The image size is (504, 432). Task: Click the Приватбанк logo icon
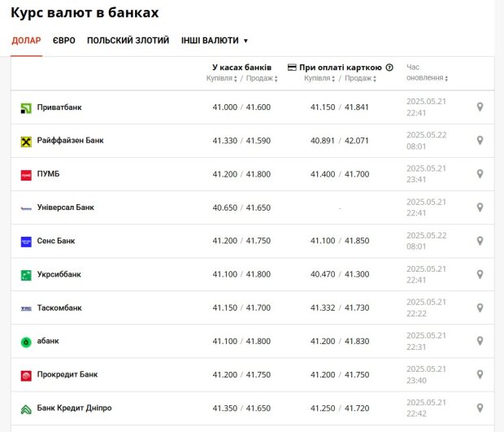[x=26, y=108]
